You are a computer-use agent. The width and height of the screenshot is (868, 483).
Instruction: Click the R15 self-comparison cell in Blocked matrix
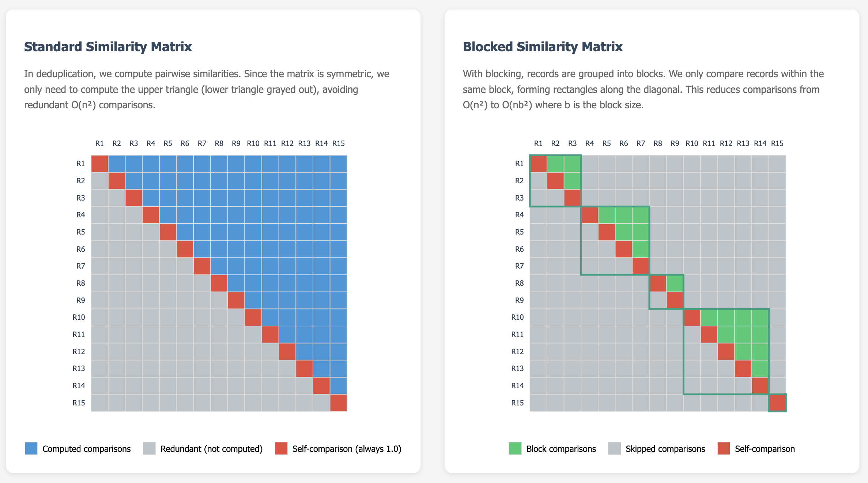coord(777,403)
